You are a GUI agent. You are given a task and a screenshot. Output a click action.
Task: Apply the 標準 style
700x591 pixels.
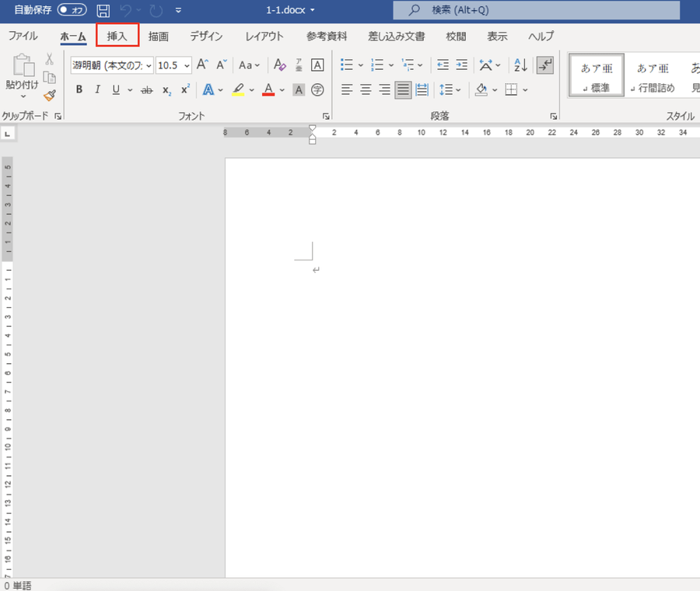[596, 76]
